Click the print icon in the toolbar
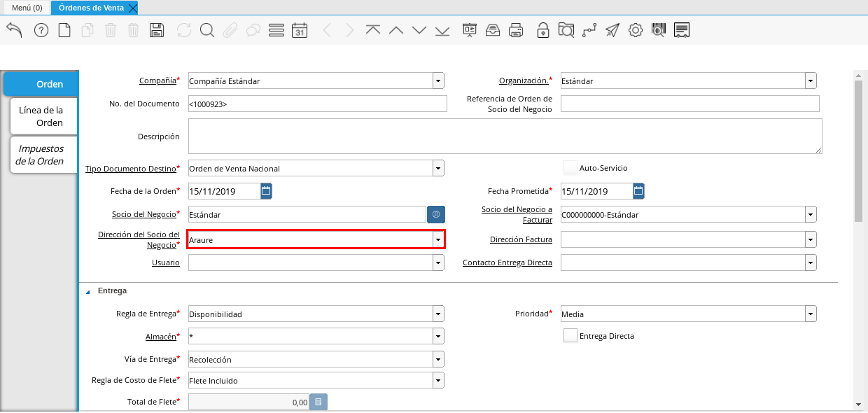868x413 pixels. tap(516, 30)
